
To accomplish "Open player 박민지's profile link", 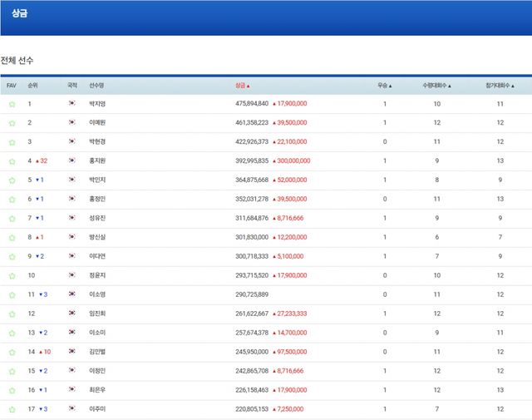I will tap(97, 180).
